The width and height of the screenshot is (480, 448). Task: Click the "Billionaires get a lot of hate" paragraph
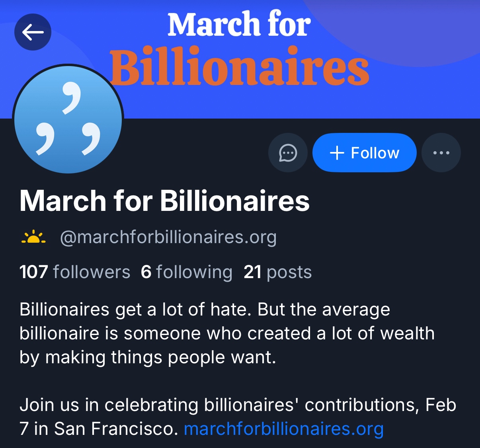(227, 333)
